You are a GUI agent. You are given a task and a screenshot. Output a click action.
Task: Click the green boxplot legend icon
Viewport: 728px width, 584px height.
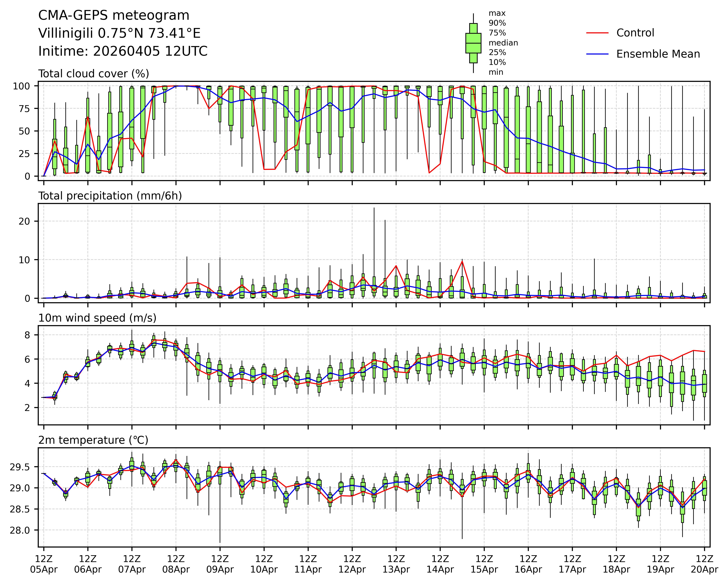[x=473, y=43]
